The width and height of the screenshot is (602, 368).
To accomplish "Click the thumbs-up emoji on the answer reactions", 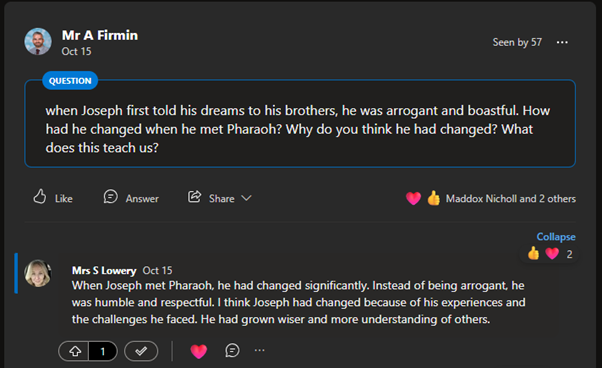I will 533,253.
